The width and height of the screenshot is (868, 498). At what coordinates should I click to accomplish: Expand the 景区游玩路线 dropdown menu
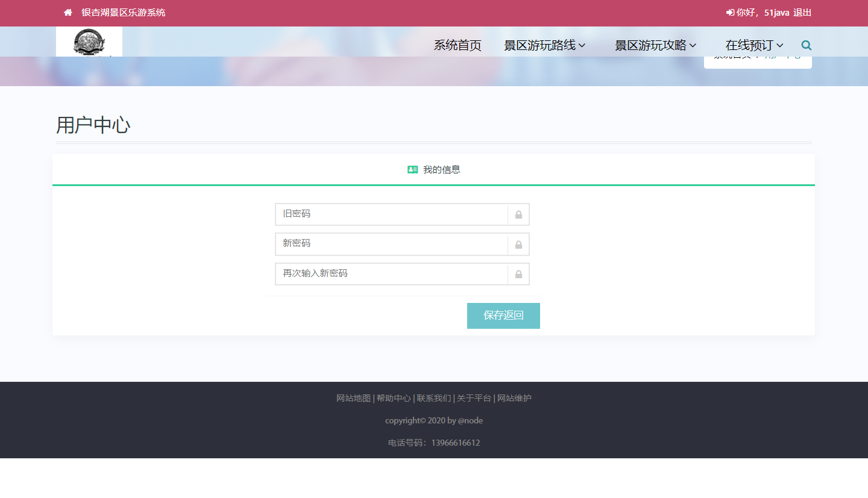tap(544, 45)
